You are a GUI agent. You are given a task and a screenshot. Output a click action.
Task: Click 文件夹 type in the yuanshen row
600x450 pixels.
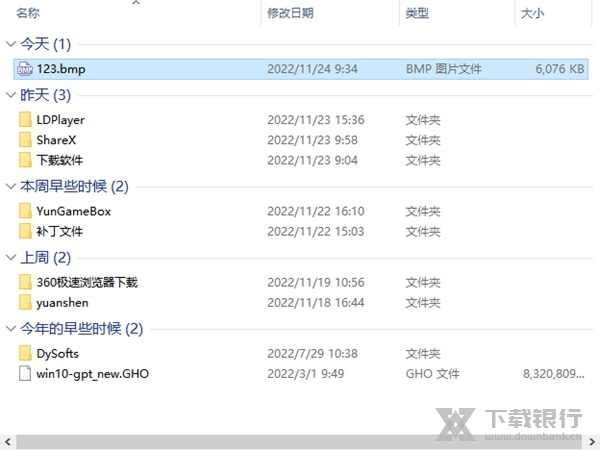coord(423,303)
